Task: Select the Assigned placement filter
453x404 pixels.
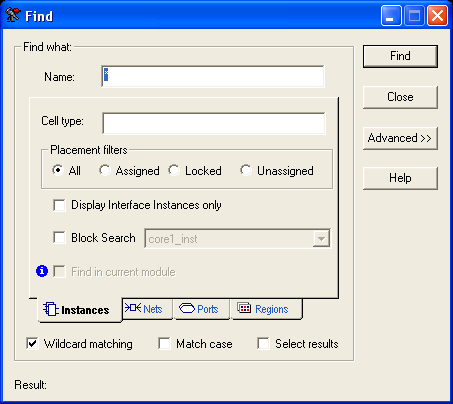Action: 105,170
